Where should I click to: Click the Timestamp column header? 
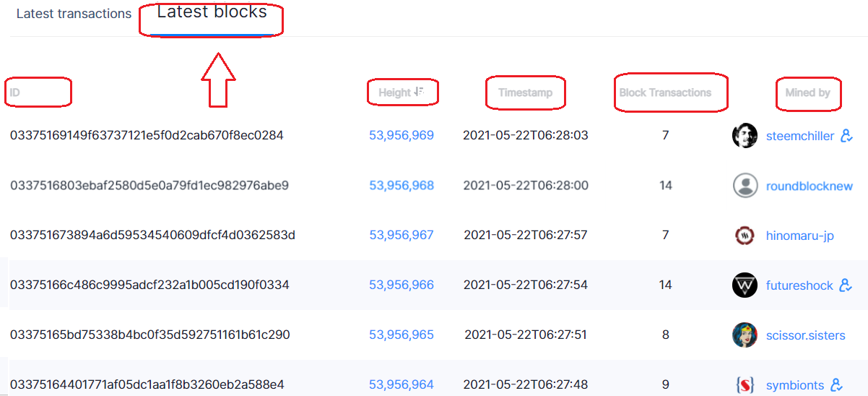(x=525, y=92)
